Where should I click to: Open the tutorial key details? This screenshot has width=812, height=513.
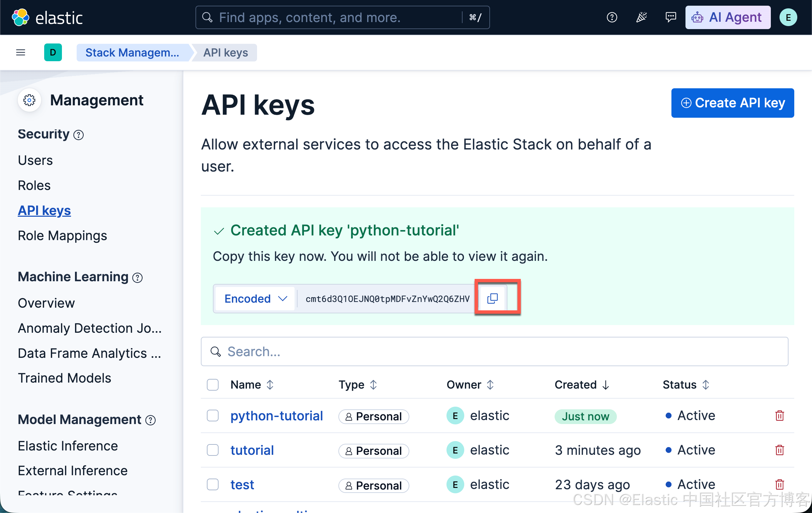pos(252,450)
